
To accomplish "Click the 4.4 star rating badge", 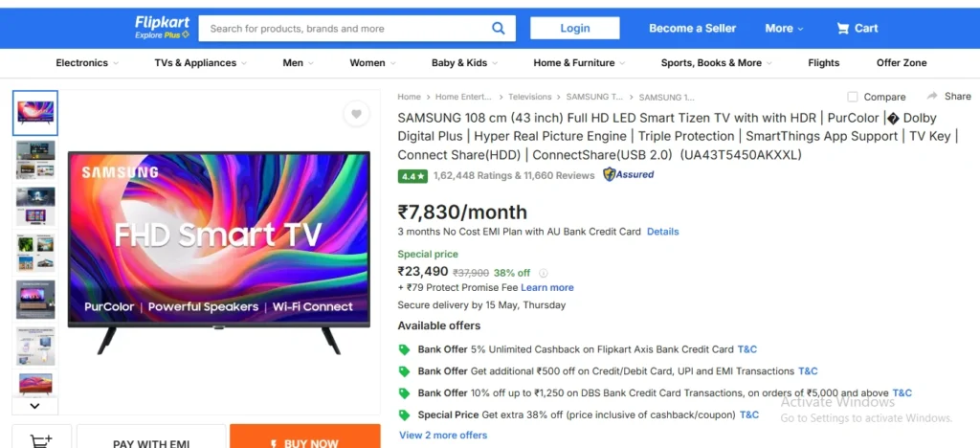I will point(412,176).
